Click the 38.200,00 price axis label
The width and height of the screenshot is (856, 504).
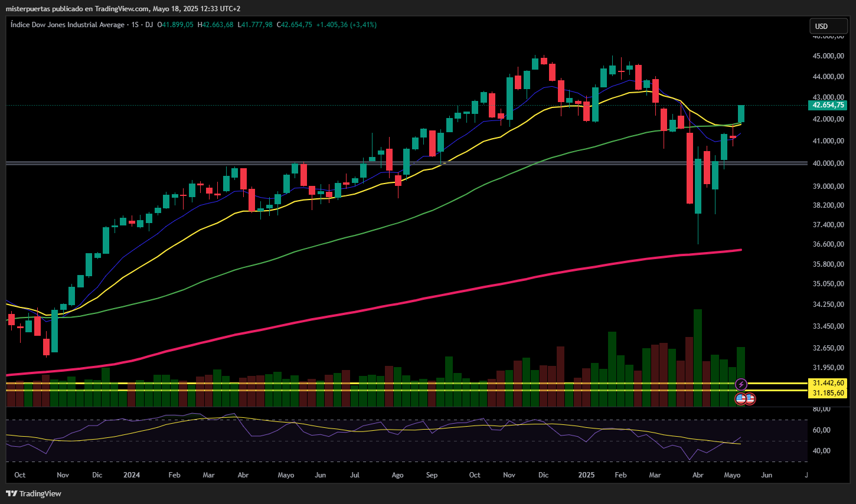pos(828,205)
